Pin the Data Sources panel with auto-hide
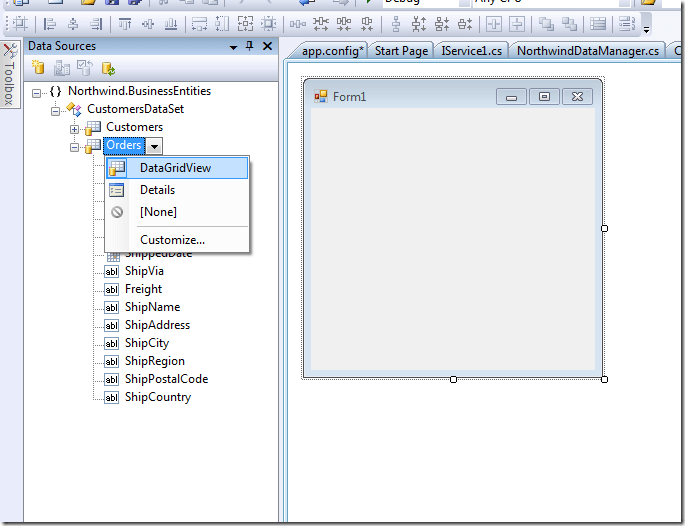The image size is (685, 526). pyautogui.click(x=249, y=46)
